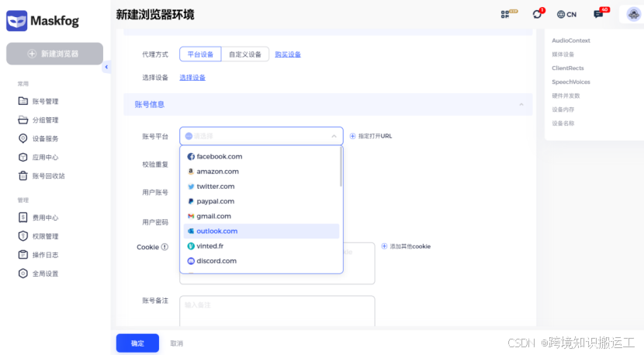The width and height of the screenshot is (644, 355).
Task: Select 平台设备 proxy mode
Action: 200,54
